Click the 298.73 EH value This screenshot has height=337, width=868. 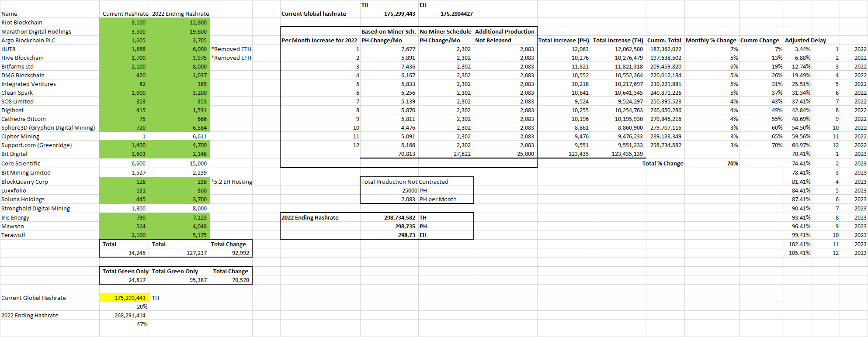(x=406, y=235)
